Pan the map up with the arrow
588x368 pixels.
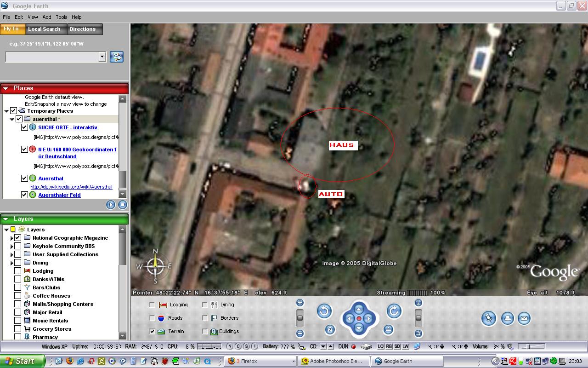[x=359, y=309]
